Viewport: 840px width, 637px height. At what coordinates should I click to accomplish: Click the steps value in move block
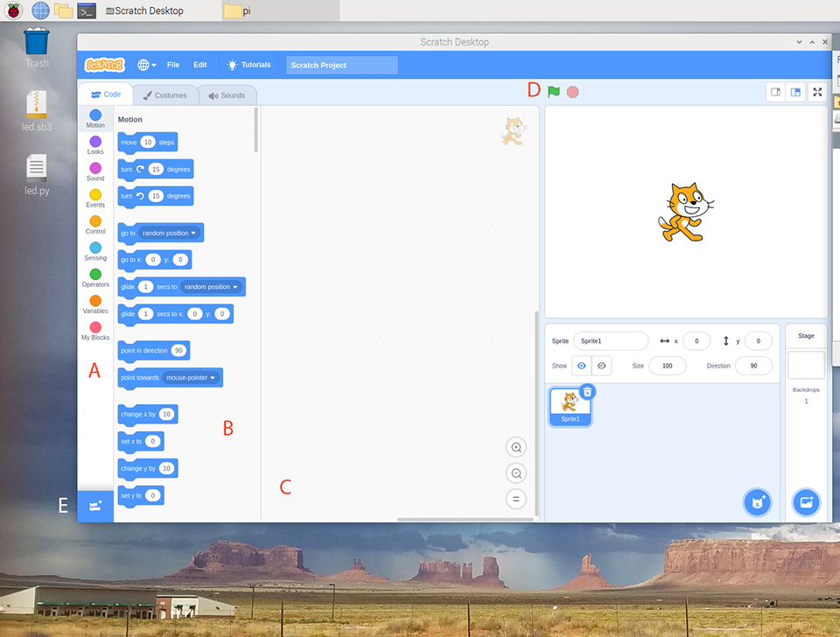[x=148, y=142]
